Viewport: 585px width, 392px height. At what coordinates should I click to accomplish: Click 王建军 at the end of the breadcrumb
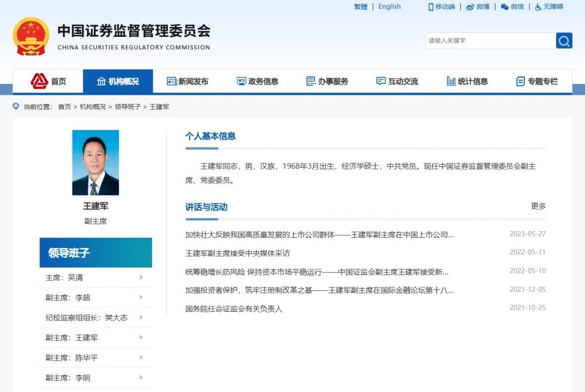[159, 107]
